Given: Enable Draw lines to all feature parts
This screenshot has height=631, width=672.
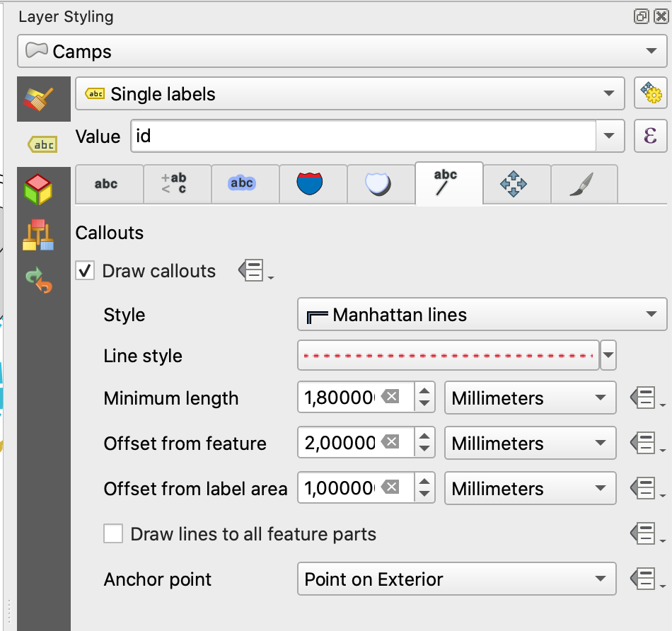Looking at the screenshot, I should pyautogui.click(x=113, y=534).
